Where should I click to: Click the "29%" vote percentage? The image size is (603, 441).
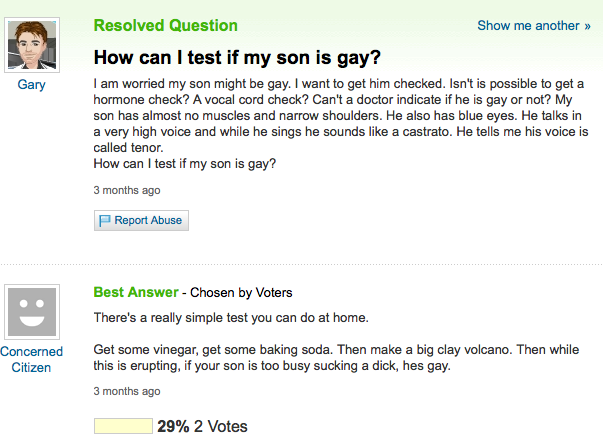[x=173, y=426]
